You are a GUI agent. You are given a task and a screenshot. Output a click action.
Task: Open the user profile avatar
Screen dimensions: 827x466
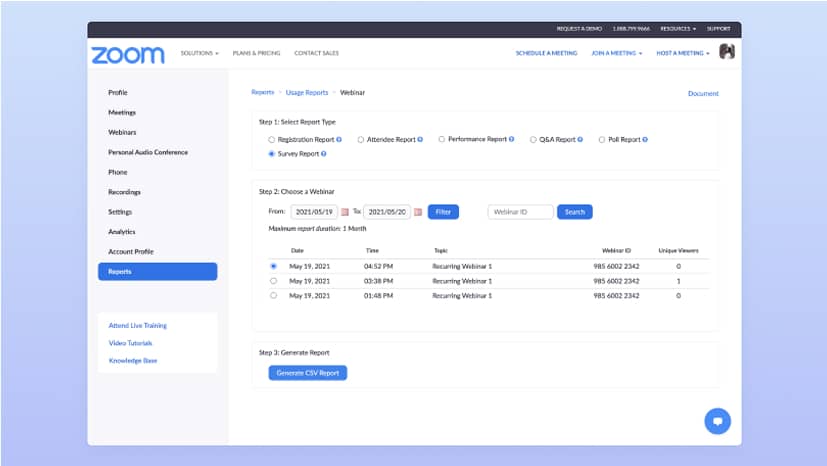727,52
